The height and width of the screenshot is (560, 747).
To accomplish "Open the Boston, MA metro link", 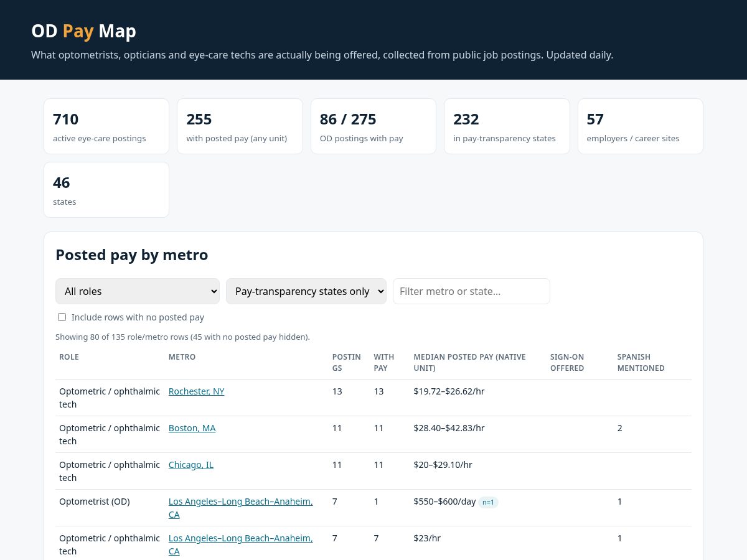I will point(192,428).
